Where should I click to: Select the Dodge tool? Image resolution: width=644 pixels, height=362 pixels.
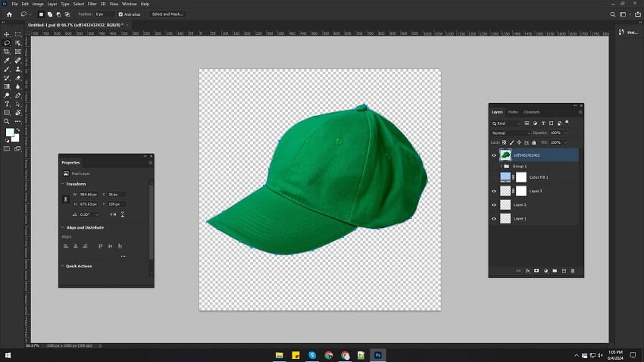click(7, 95)
